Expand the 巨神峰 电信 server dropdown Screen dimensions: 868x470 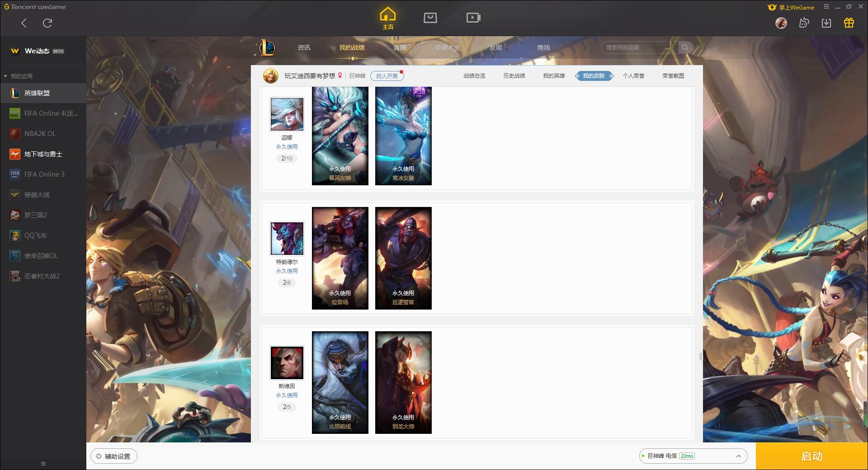pos(693,456)
